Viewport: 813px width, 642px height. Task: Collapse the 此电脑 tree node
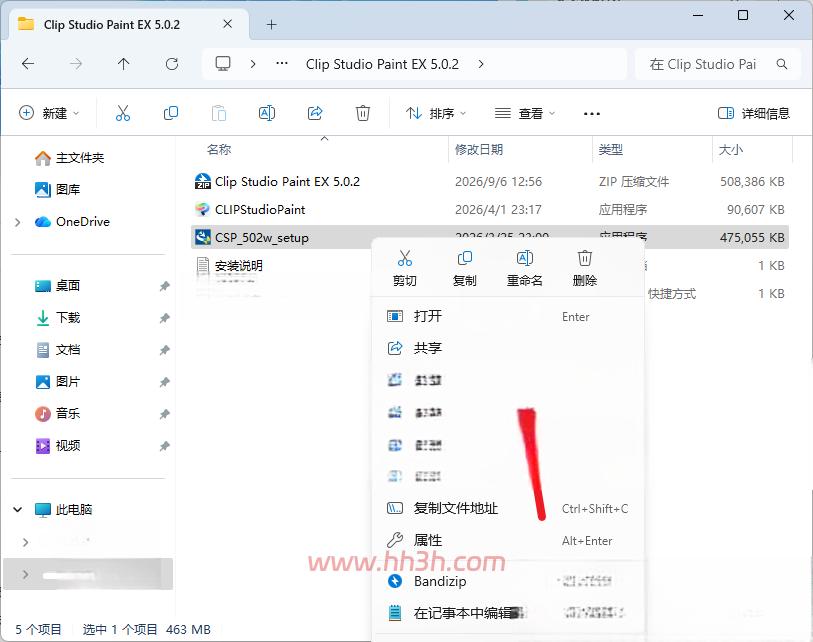point(18,509)
